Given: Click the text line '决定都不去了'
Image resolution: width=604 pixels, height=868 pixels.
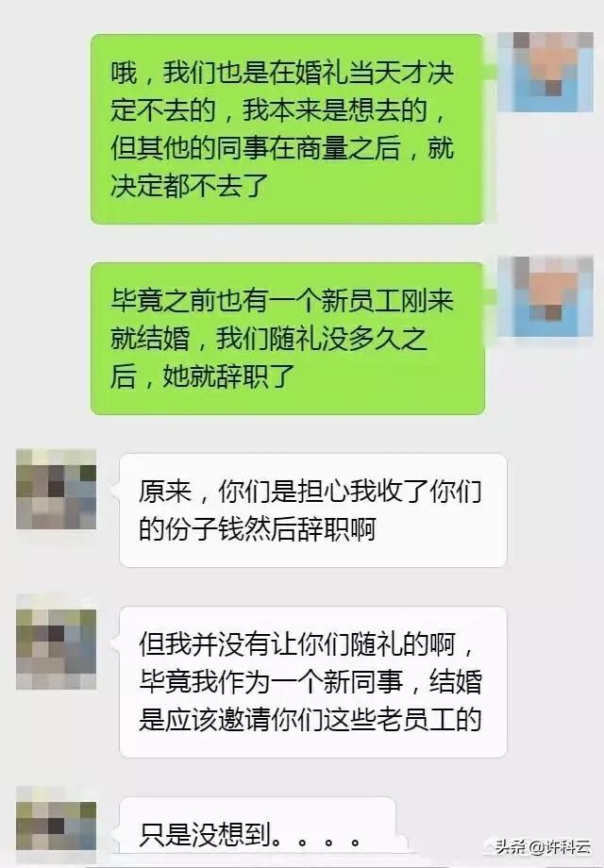Looking at the screenshot, I should (190, 186).
